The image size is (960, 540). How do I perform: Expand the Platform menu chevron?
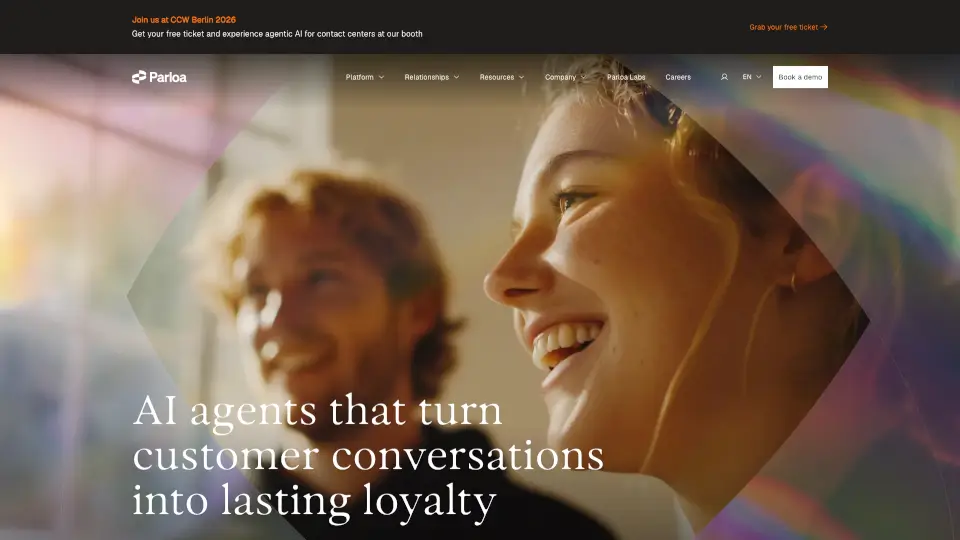[x=381, y=77]
